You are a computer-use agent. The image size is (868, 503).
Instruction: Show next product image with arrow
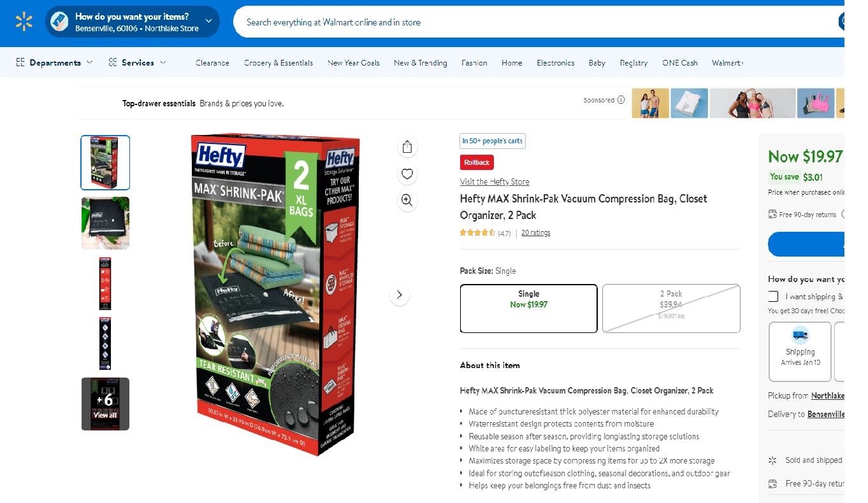click(400, 295)
